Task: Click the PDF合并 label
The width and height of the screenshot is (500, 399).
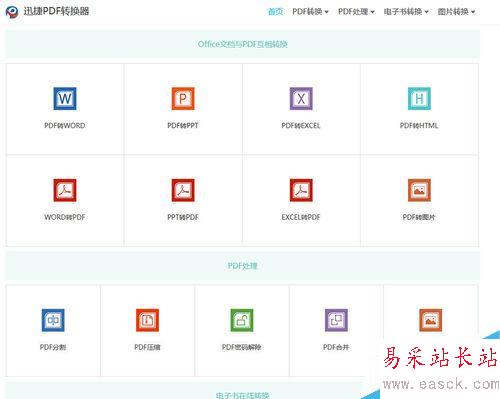Action: [x=336, y=347]
